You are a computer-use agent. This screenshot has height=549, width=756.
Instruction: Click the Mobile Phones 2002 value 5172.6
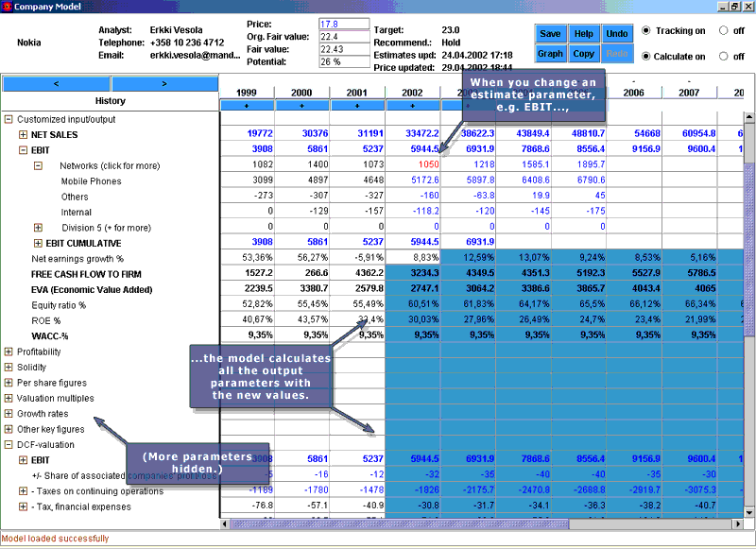[424, 180]
